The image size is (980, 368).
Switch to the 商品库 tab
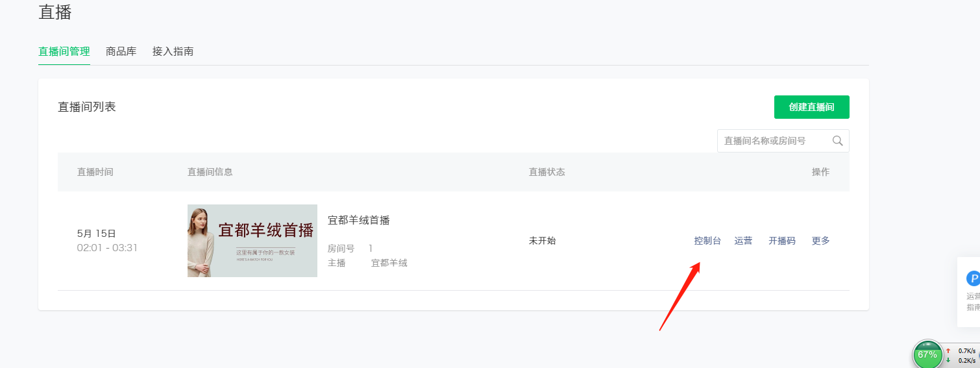click(121, 51)
